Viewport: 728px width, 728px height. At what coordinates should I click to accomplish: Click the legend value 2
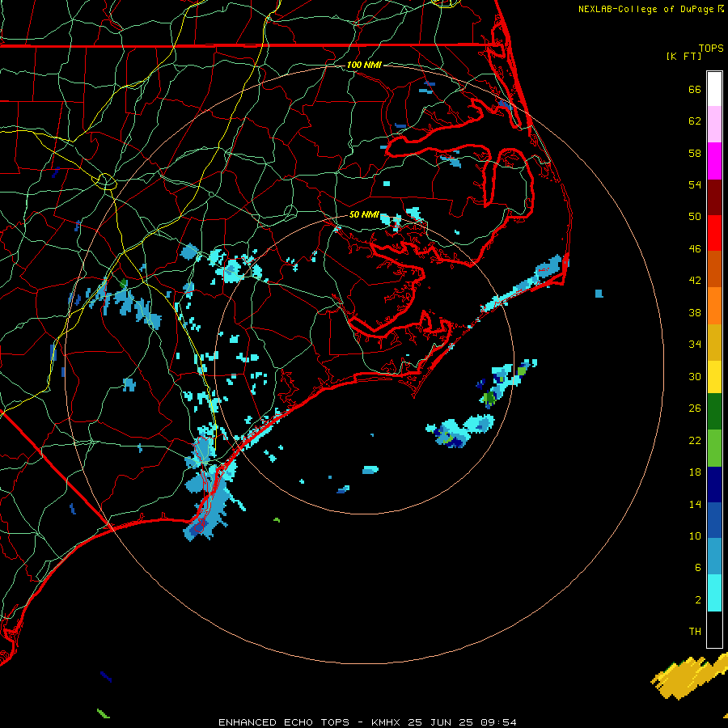coord(697,600)
